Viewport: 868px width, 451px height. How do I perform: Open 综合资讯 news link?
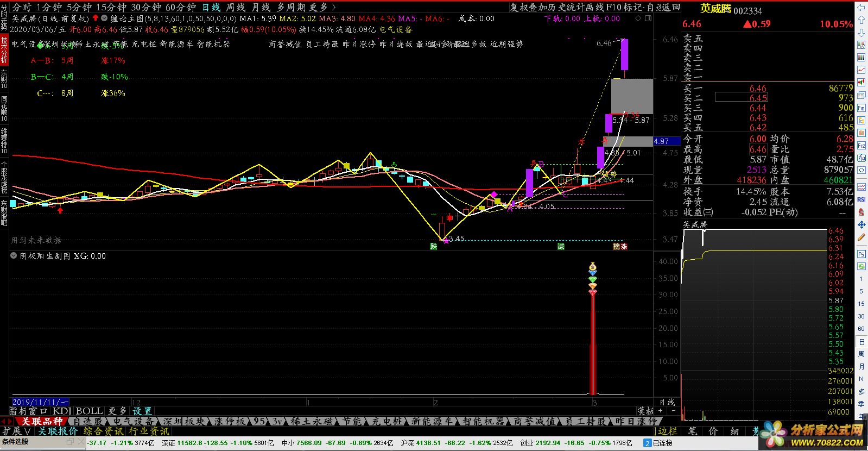(x=104, y=431)
